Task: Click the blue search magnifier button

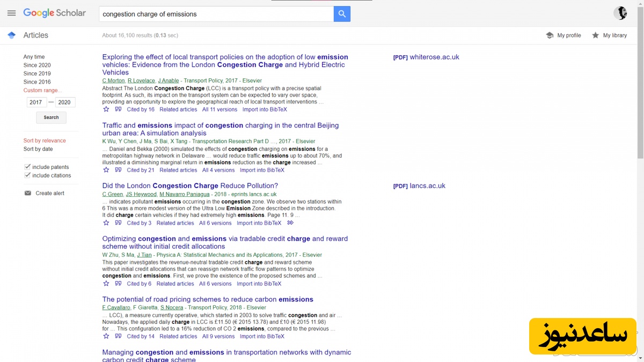Action: 342,14
